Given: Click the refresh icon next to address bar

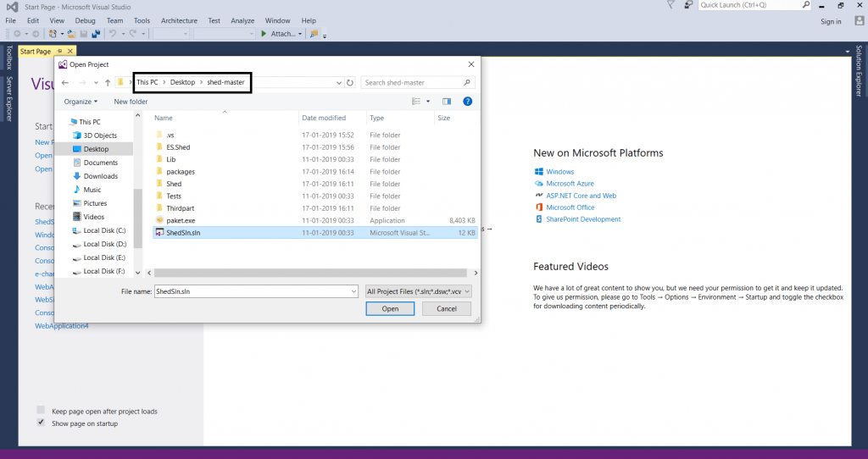Looking at the screenshot, I should click(x=350, y=82).
